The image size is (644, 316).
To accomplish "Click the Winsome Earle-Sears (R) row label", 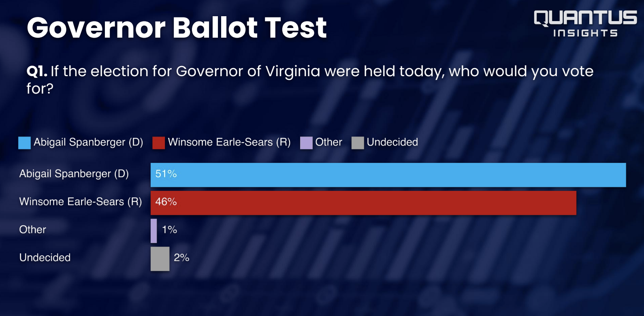I will pos(81,202).
